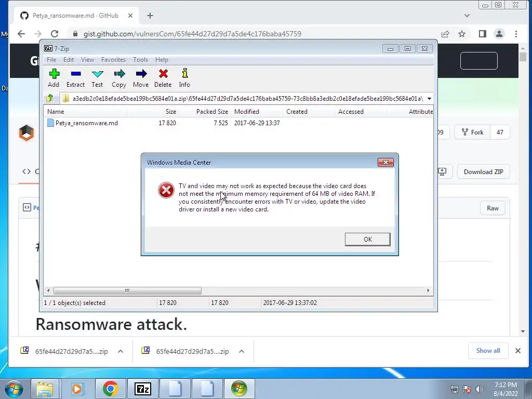Switch to Chrome in the taskbar

pyautogui.click(x=110, y=389)
